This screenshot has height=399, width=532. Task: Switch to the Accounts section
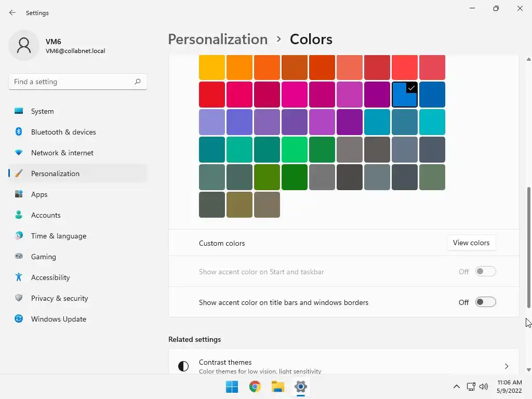(x=46, y=215)
